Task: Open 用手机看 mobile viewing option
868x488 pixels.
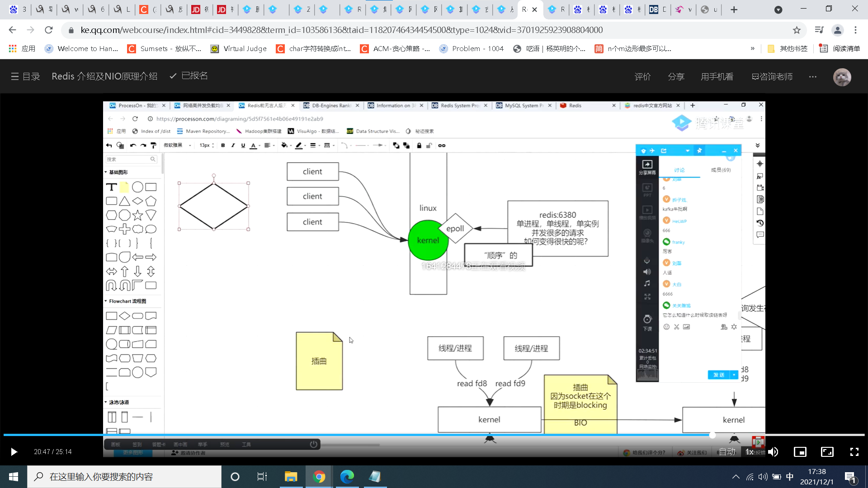Action: 717,77
